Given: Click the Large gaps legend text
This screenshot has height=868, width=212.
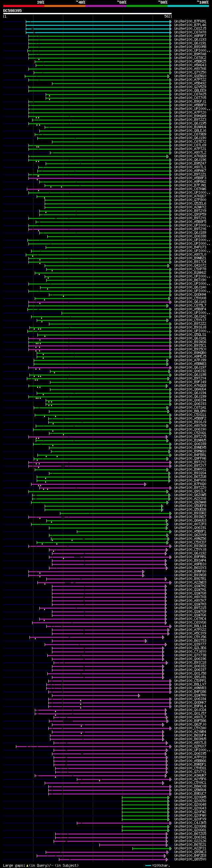Looking at the screenshot, I should pos(40,865).
